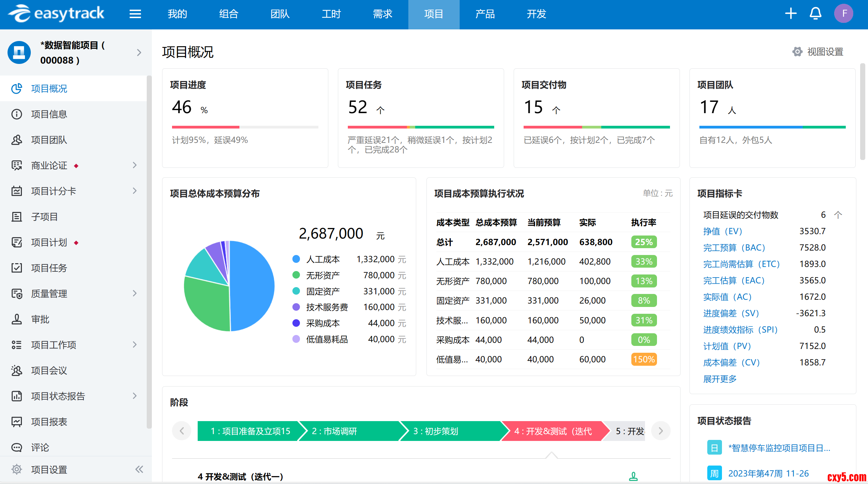This screenshot has width=868, height=484.
Task: Open the notifications bell
Action: 815,14
